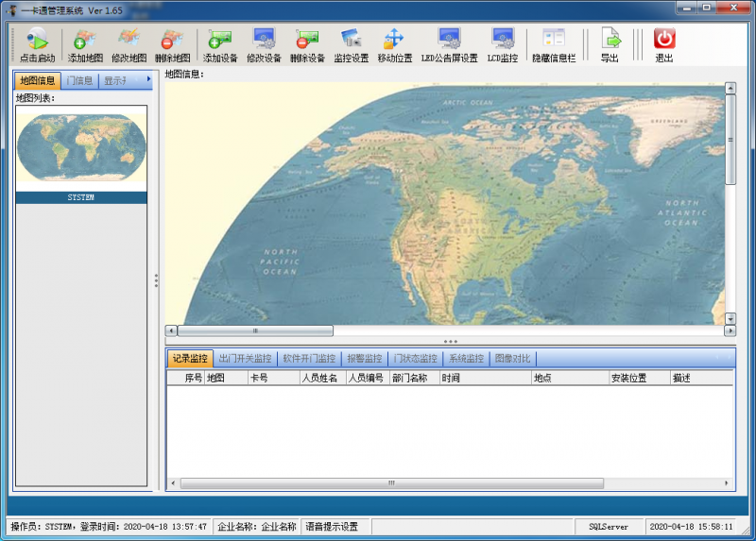756x541 pixels.
Task: Open the 显示 tab in left panel
Action: (x=115, y=80)
